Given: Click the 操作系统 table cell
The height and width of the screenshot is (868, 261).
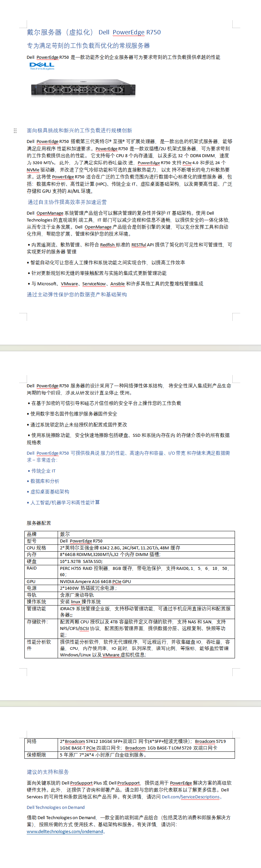Looking at the screenshot, I should 41,602.
